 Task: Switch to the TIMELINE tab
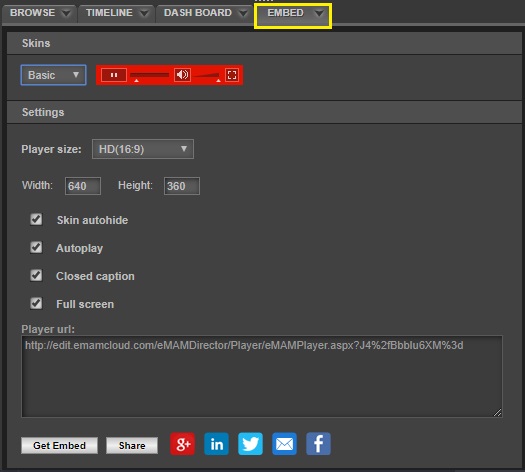click(x=116, y=13)
